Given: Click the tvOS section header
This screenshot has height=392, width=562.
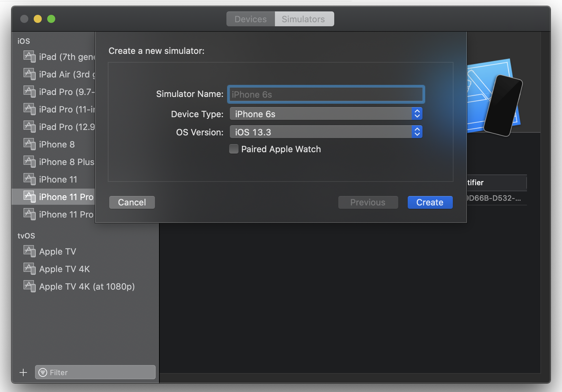Looking at the screenshot, I should coord(26,235).
